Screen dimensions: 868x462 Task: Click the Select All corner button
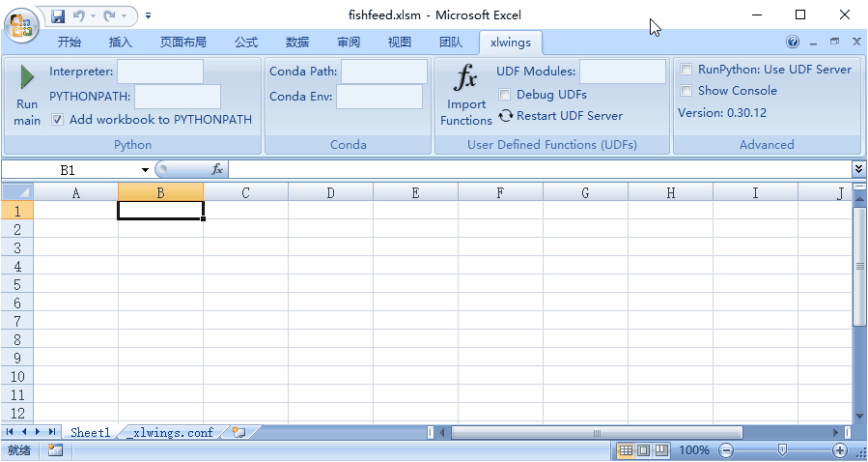17,192
